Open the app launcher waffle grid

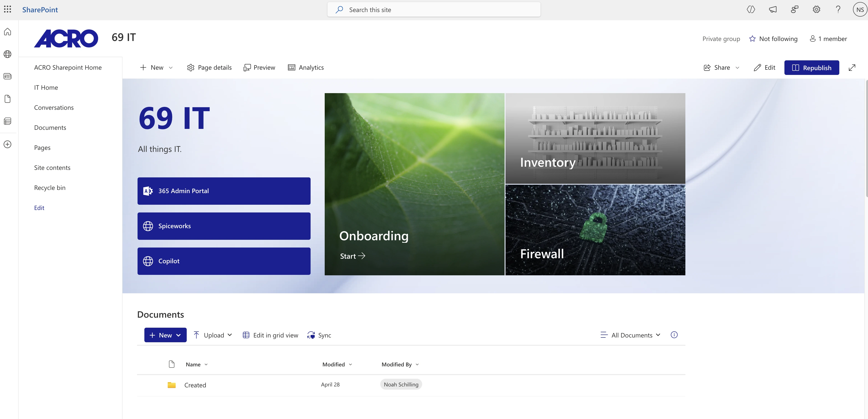pyautogui.click(x=8, y=9)
